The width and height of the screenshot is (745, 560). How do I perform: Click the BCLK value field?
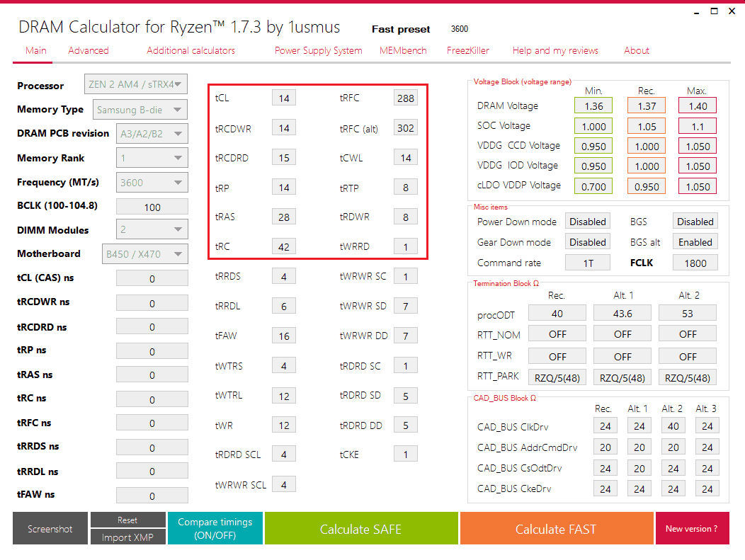152,207
